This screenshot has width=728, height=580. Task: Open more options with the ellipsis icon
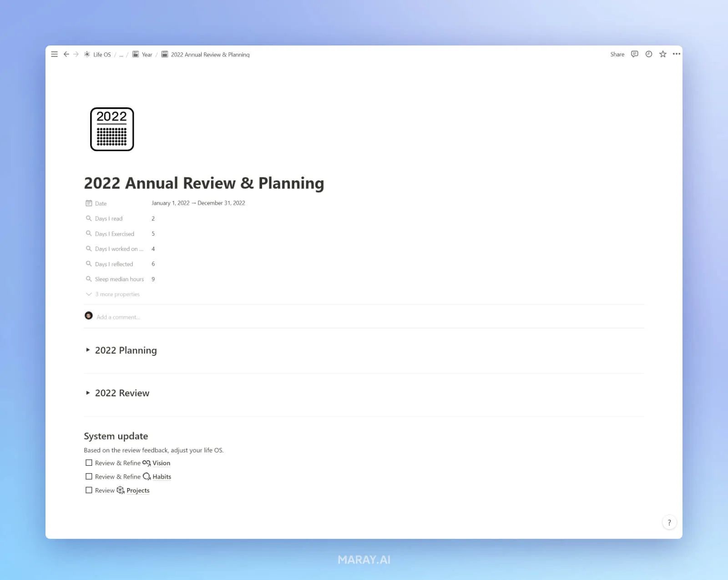click(x=677, y=54)
